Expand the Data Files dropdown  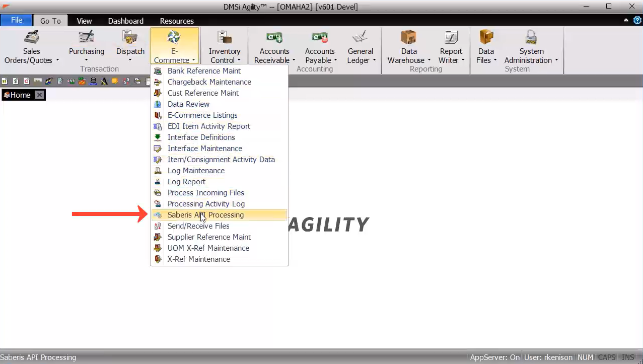coord(495,60)
